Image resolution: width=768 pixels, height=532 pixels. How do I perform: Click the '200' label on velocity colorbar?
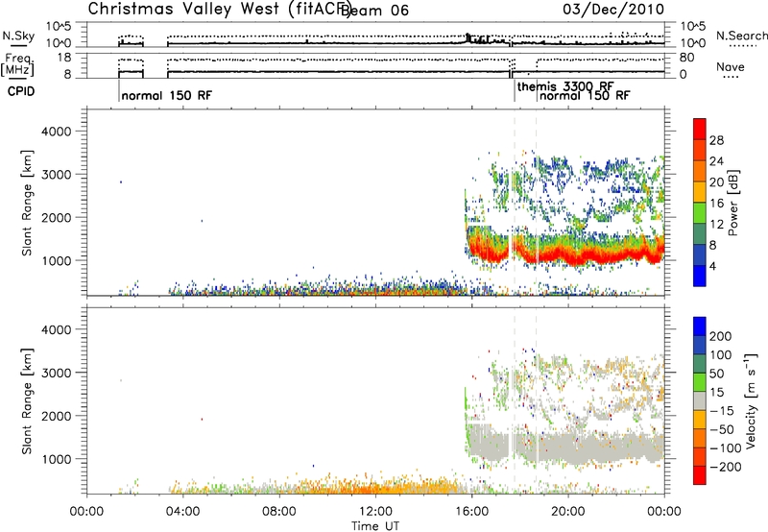coord(721,336)
